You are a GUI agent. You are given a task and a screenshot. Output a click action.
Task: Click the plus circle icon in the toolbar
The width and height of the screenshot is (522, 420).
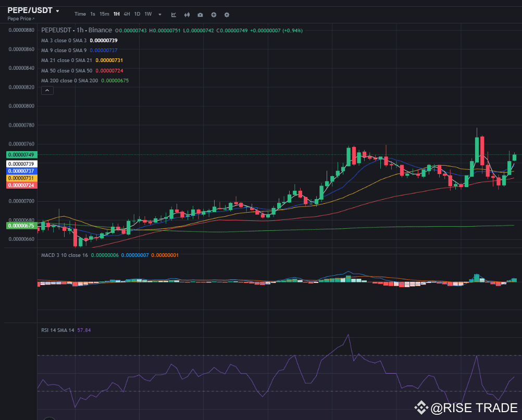pyautogui.click(x=214, y=15)
